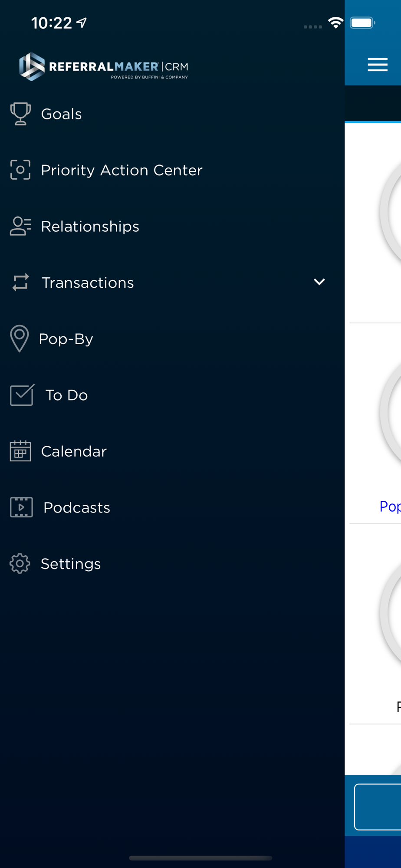The height and width of the screenshot is (868, 401).
Task: Tap the ReferralMaker CRM logo
Action: coord(104,67)
